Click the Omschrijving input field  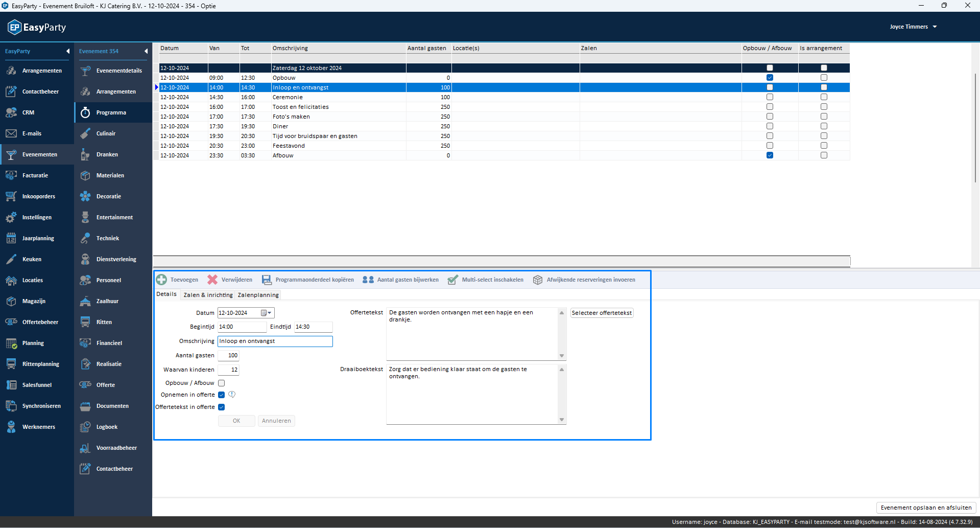(275, 341)
